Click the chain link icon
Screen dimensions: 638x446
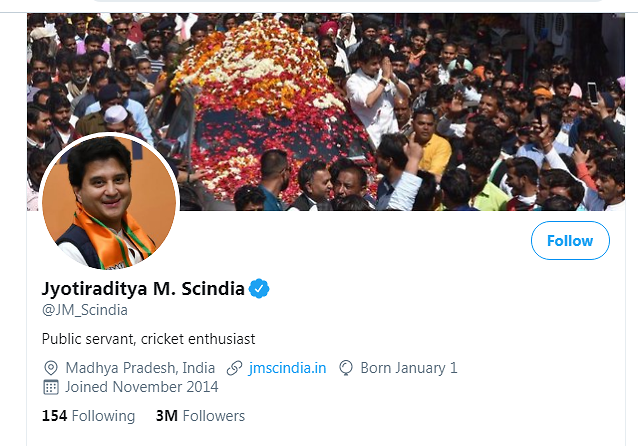click(234, 368)
